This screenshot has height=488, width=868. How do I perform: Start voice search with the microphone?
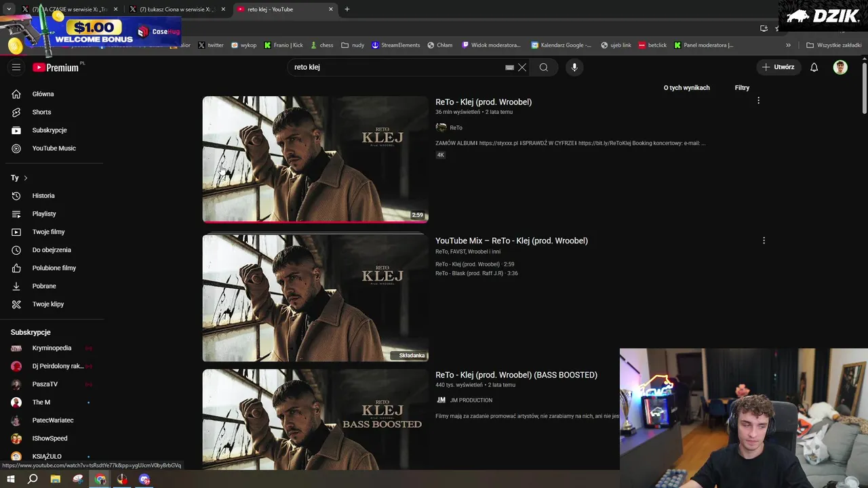[574, 67]
